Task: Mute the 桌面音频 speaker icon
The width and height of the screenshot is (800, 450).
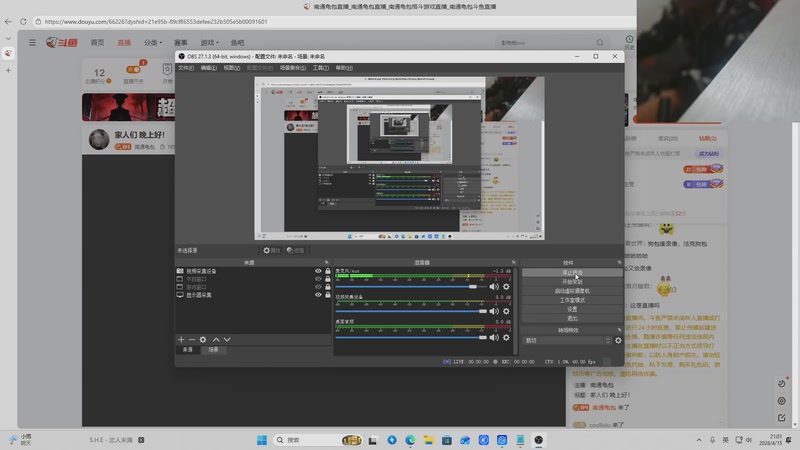Action: point(494,337)
